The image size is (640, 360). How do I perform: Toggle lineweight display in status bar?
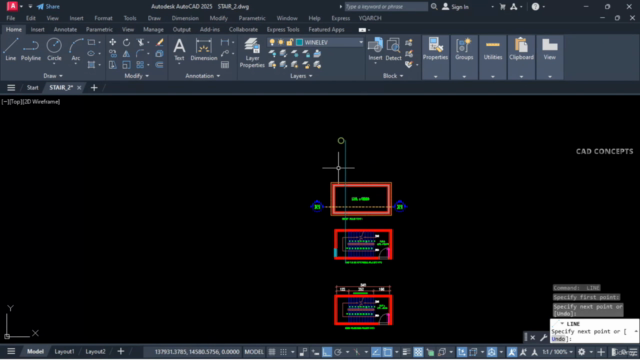tap(406, 352)
